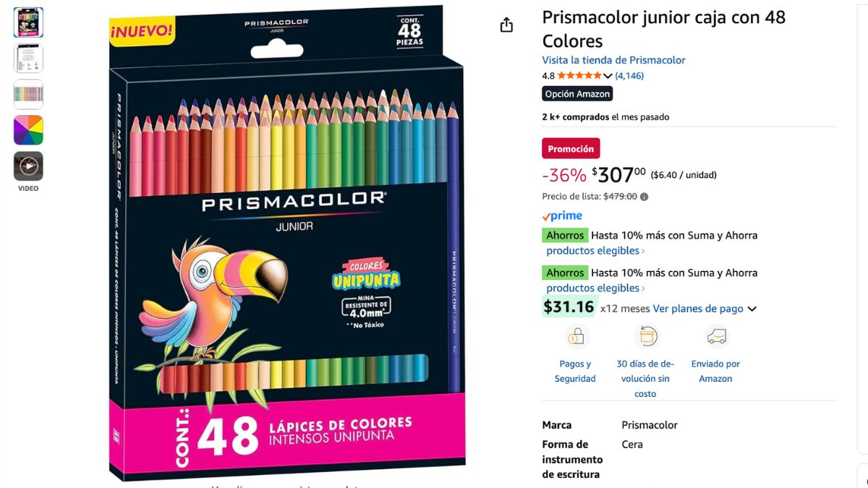Viewport: 868px width, 488px height.
Task: Click the red Promoción badge
Action: [x=571, y=149]
